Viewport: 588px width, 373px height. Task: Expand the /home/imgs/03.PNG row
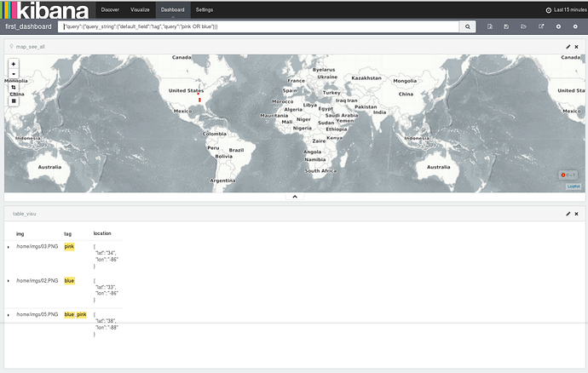9,247
